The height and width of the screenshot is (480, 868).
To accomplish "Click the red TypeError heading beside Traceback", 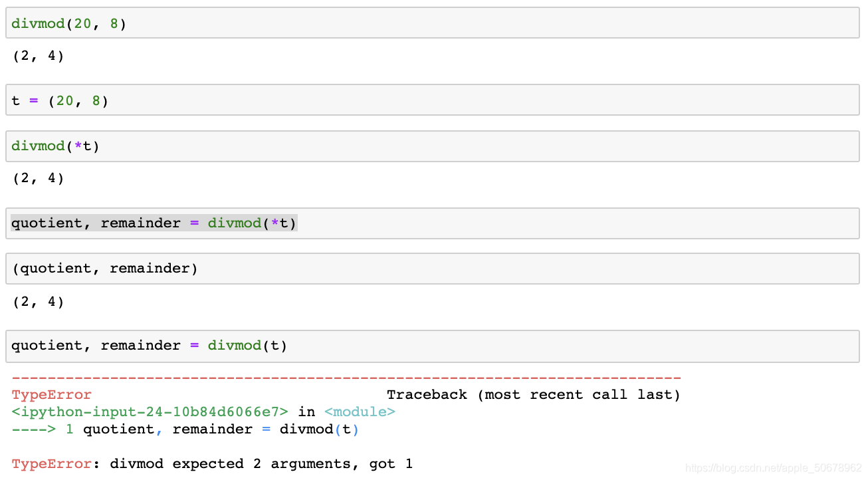I will [x=52, y=395].
